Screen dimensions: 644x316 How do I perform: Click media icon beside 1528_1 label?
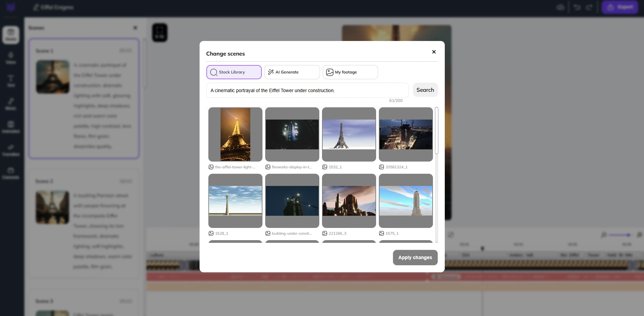[211, 233]
